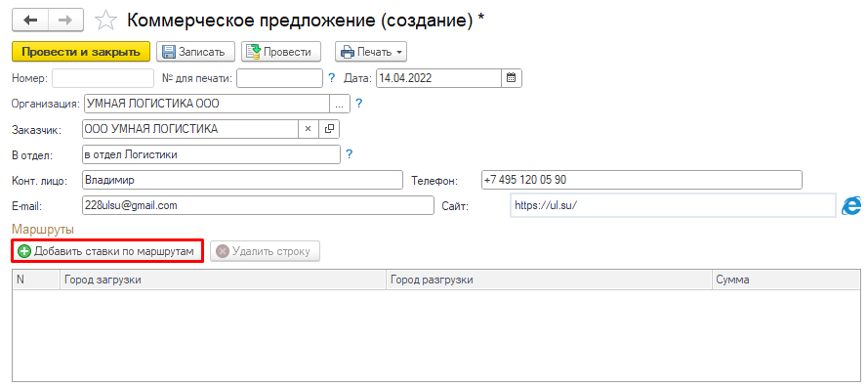
Task: Click the Организация field УМНАЯ ЛОГИСТИКА ООО
Action: point(206,104)
